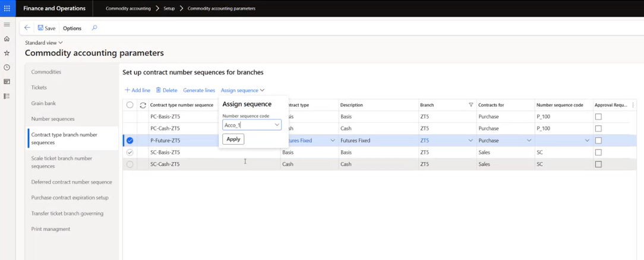Click Generate lines button

click(199, 90)
